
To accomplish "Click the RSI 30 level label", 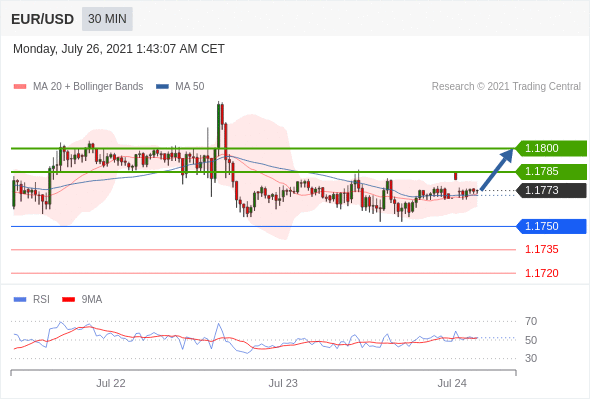I will [x=531, y=358].
